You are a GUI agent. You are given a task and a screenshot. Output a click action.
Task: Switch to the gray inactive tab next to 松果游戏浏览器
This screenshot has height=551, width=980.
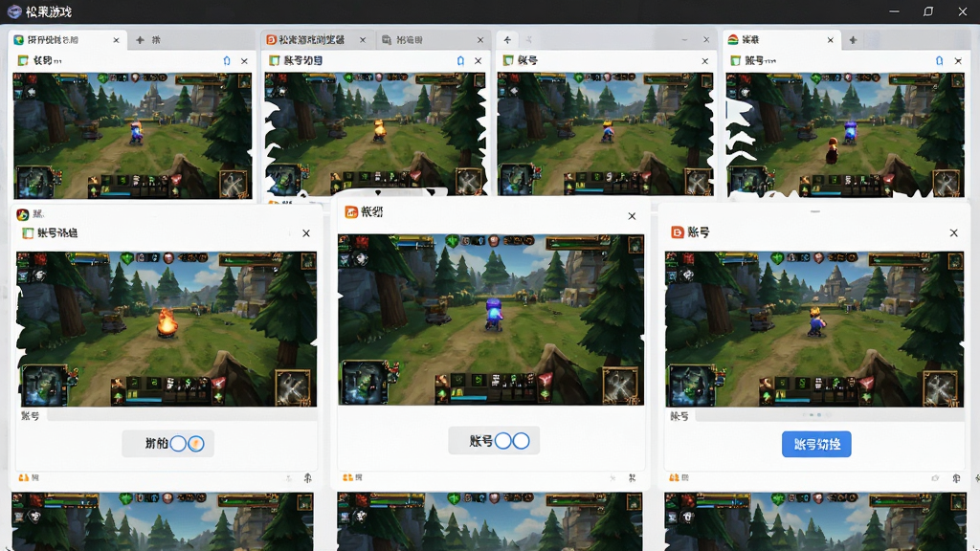pos(434,40)
